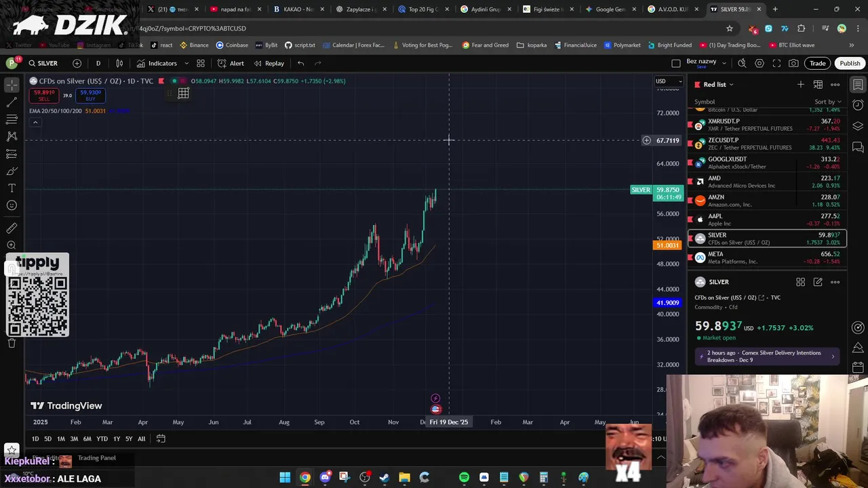Click the Trade button
Image resolution: width=868 pixels, height=488 pixels.
click(818, 63)
